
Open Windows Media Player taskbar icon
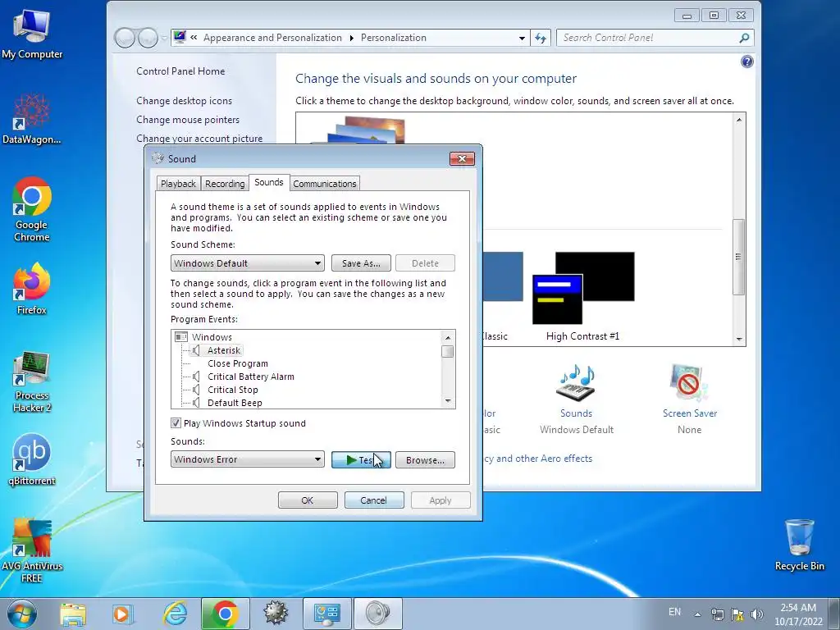click(123, 614)
